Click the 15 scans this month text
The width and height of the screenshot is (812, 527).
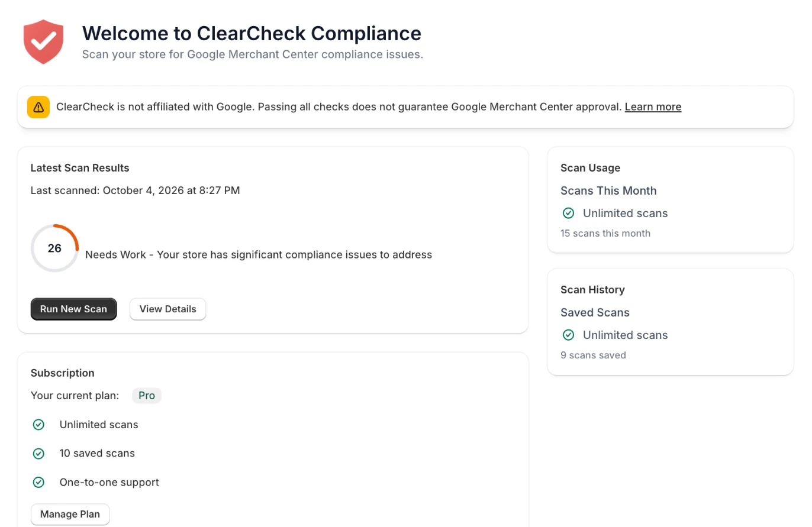[x=605, y=233]
